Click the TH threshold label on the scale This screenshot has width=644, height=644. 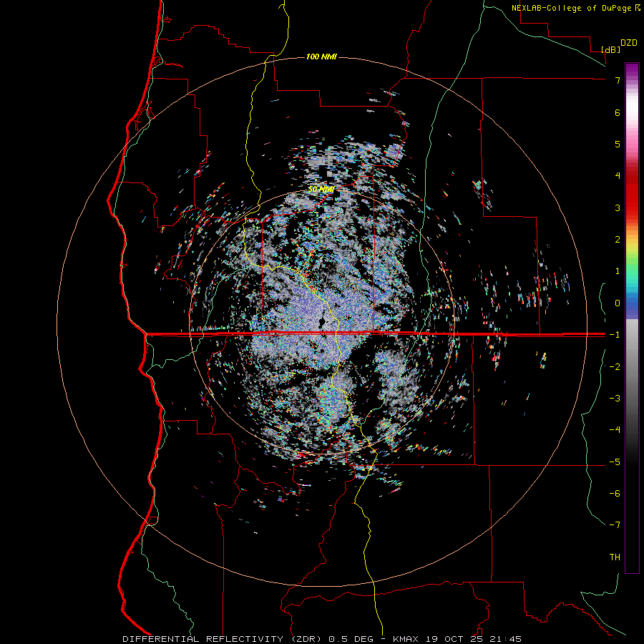[x=615, y=557]
